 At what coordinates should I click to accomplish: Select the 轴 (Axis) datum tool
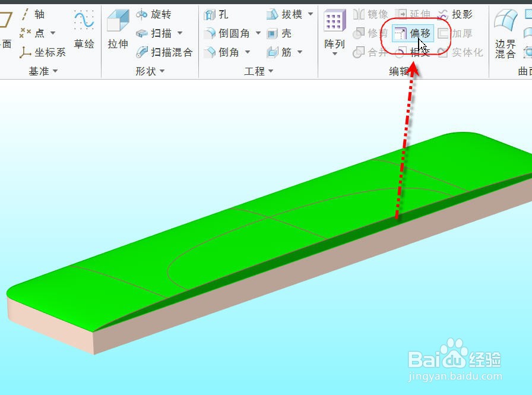point(33,14)
